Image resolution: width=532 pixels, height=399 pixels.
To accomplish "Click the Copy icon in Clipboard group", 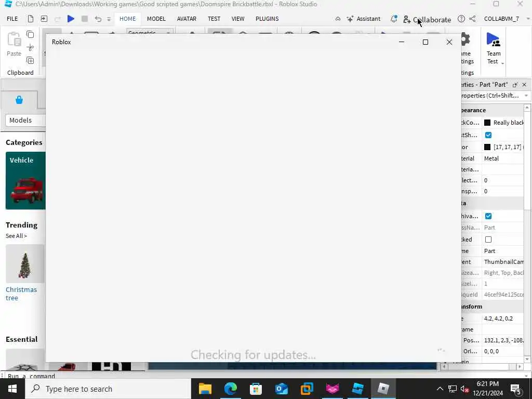I will (30, 35).
